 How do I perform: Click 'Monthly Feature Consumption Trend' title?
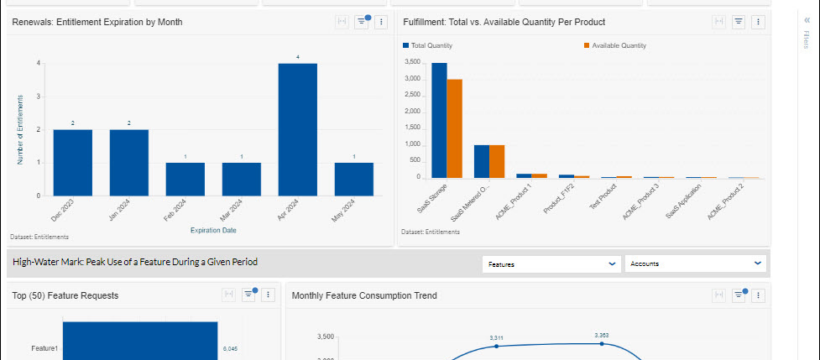[x=365, y=296]
